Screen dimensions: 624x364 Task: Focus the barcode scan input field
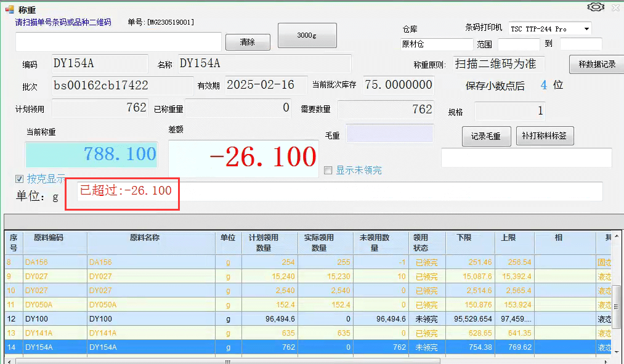click(x=118, y=42)
